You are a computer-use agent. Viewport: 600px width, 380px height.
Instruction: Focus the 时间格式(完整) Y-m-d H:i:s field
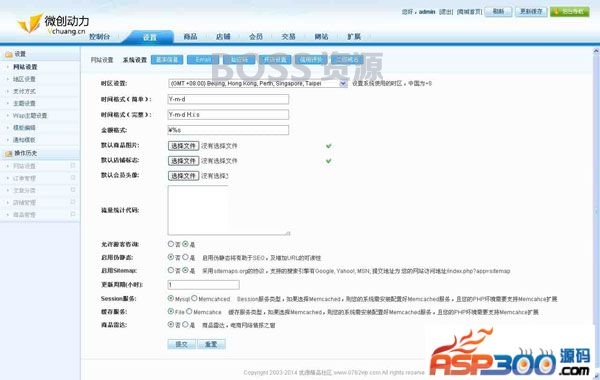tap(228, 114)
